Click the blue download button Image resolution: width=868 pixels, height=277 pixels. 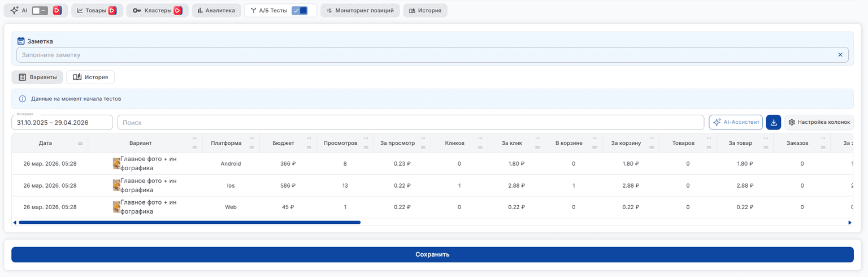coord(774,122)
